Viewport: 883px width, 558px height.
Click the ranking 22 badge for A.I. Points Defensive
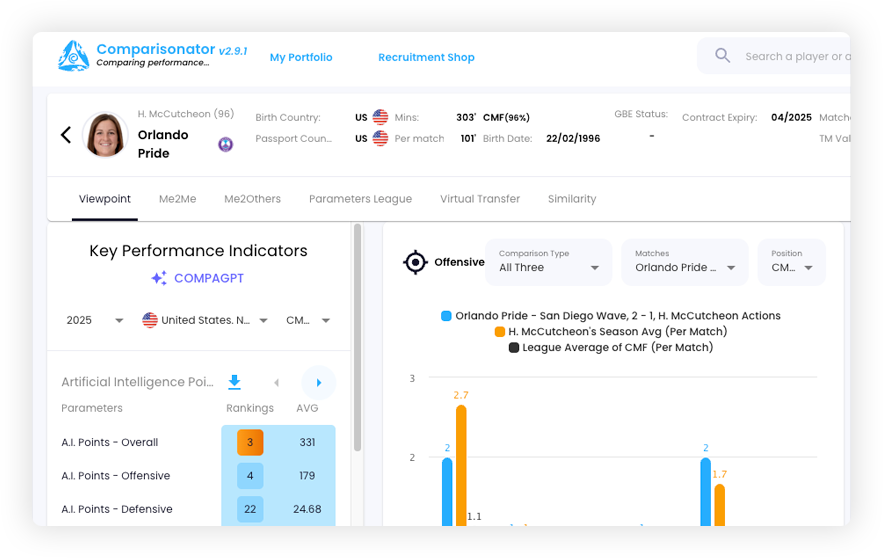(250, 509)
